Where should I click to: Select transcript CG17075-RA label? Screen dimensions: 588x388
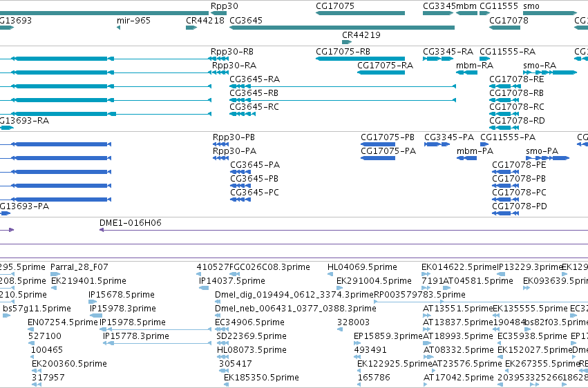(385, 66)
